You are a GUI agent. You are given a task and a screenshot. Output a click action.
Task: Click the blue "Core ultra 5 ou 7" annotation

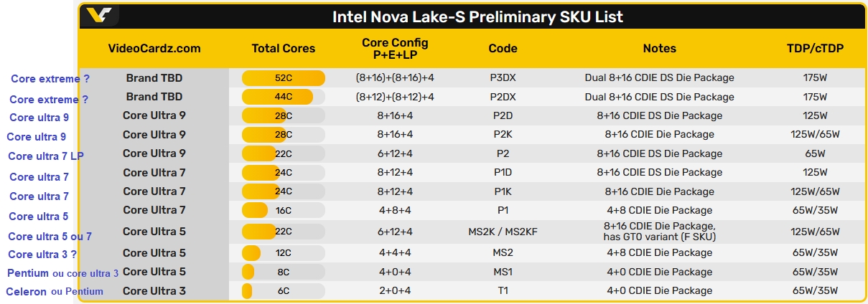pyautogui.click(x=50, y=237)
